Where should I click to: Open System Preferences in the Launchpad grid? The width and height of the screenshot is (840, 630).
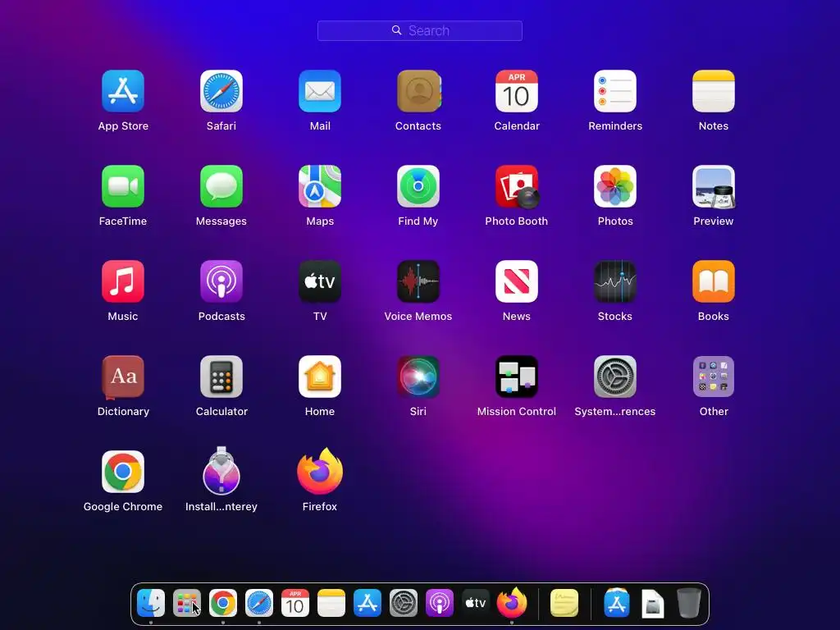click(x=615, y=377)
